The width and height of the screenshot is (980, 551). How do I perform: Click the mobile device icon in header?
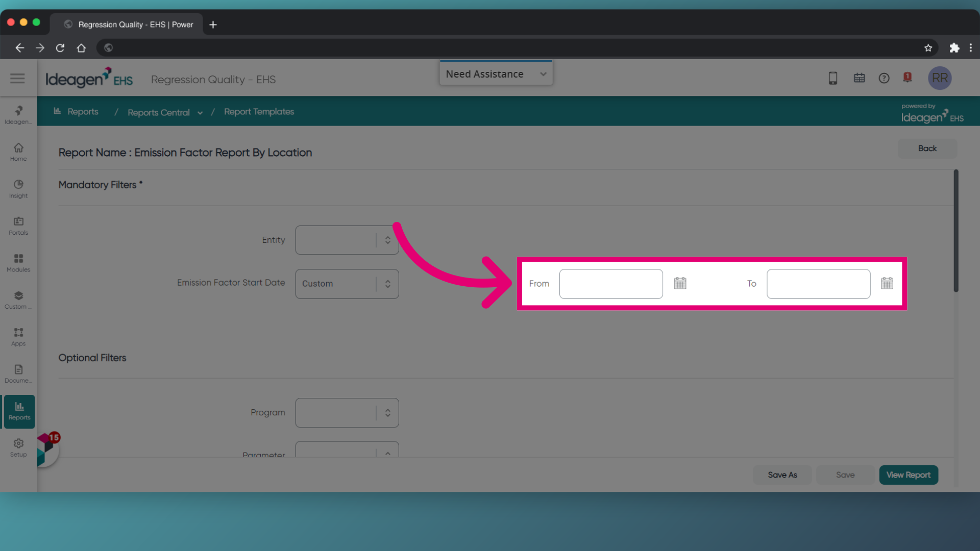[833, 78]
